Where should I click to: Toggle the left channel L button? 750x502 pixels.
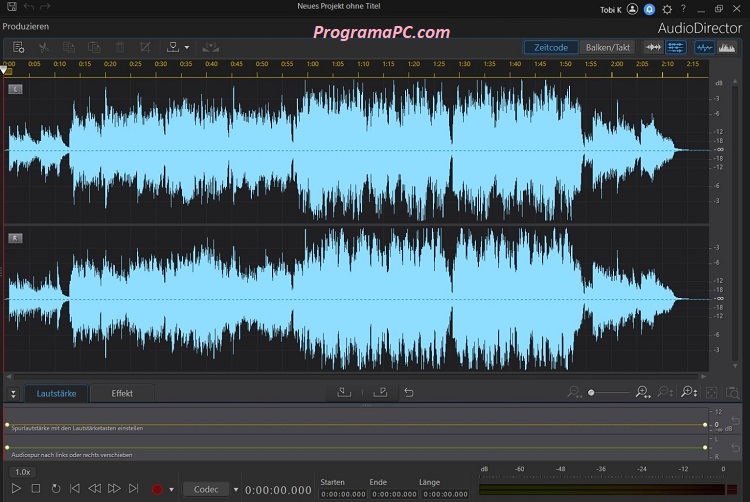point(15,89)
